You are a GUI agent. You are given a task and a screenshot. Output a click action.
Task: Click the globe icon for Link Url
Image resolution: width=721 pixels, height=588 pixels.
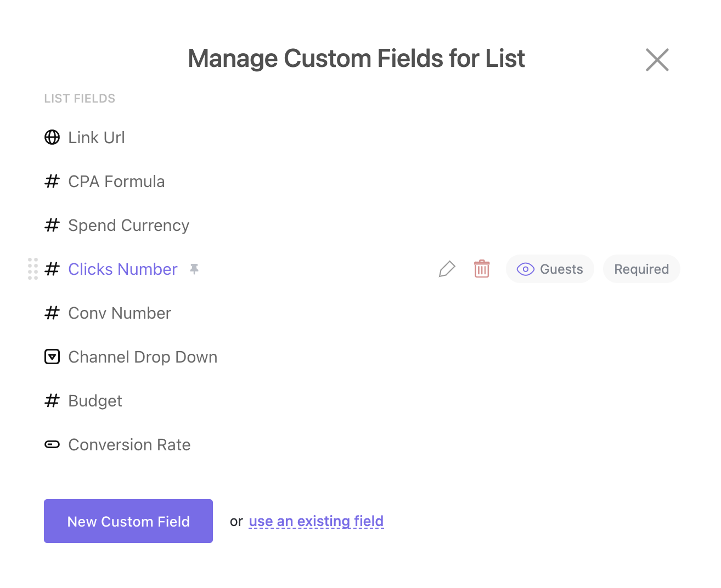[52, 137]
